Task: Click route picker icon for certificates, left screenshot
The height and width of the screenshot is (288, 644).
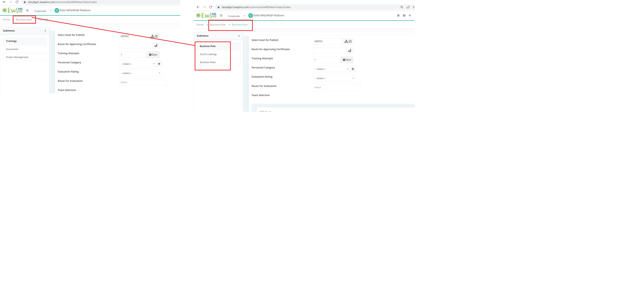Action: tap(156, 45)
